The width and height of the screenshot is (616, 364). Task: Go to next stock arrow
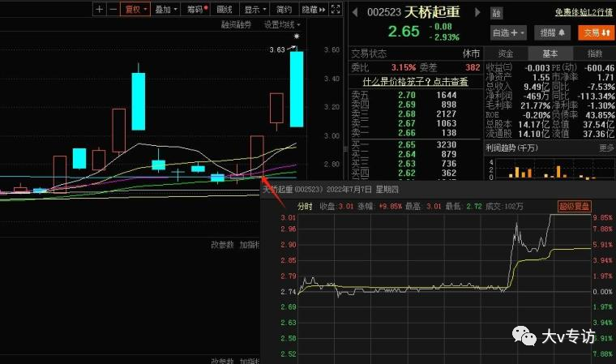click(477, 12)
